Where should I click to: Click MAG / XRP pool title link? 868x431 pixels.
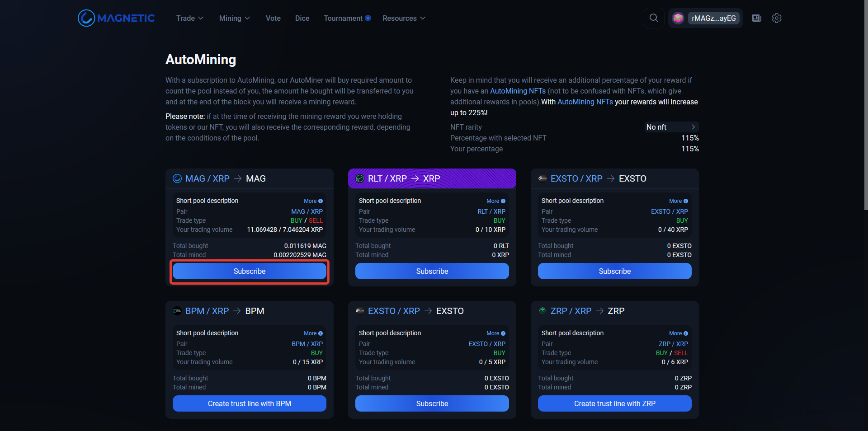click(x=208, y=178)
